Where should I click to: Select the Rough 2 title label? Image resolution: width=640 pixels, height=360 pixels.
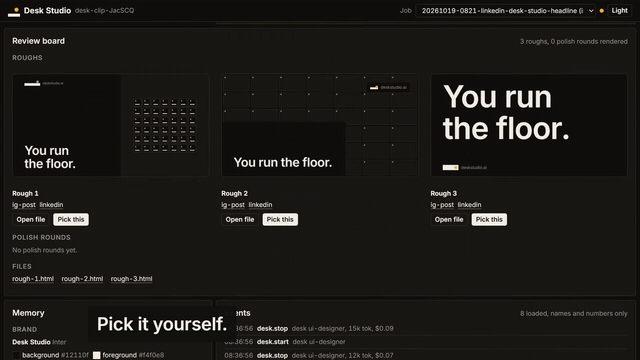click(234, 193)
